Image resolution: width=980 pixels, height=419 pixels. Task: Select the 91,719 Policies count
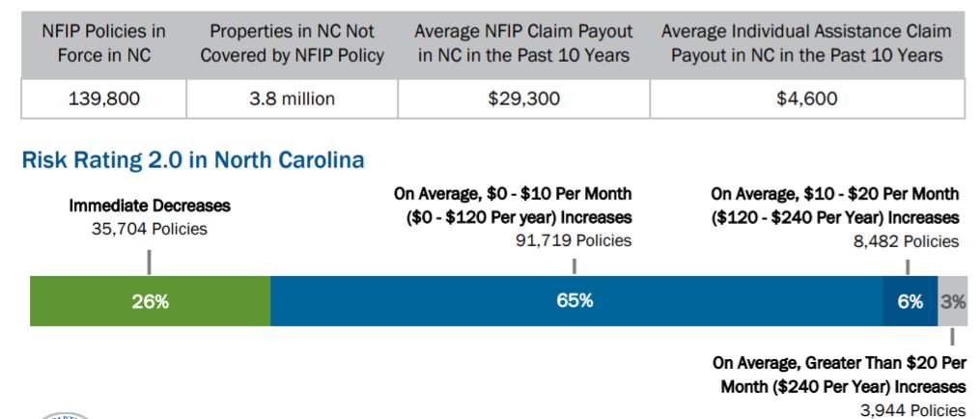tap(574, 240)
